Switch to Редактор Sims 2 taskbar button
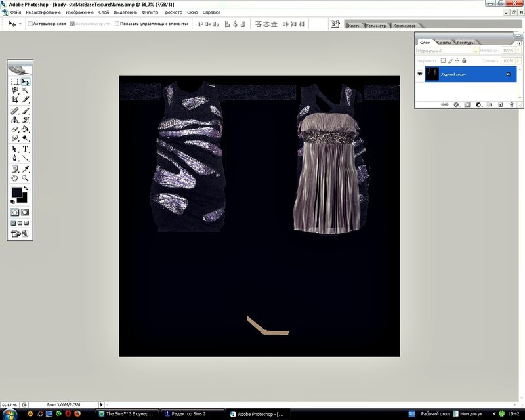 pos(192,414)
